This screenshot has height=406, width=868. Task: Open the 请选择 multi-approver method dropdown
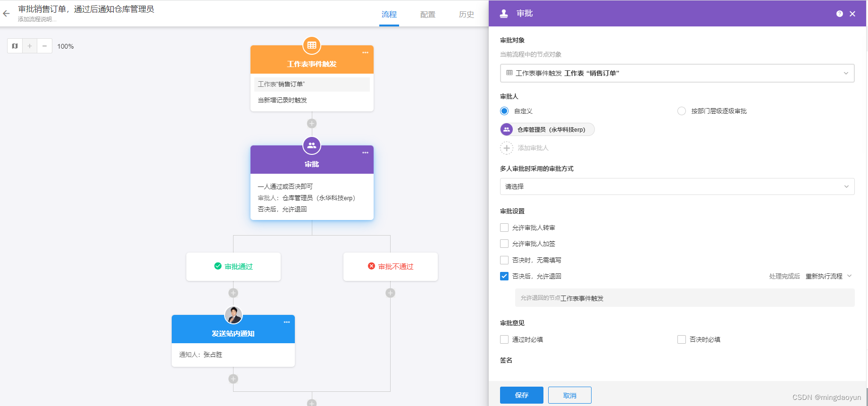[x=677, y=186]
